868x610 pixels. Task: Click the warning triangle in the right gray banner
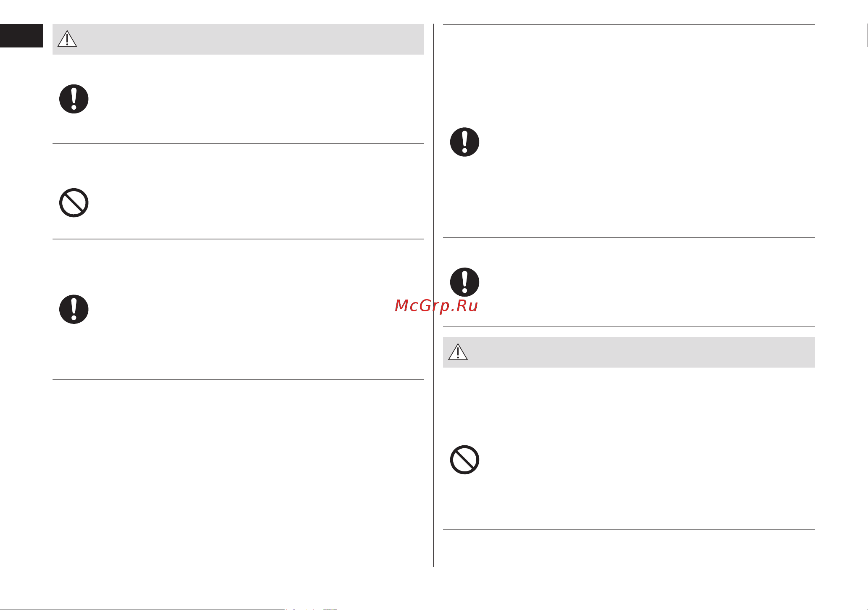click(458, 352)
